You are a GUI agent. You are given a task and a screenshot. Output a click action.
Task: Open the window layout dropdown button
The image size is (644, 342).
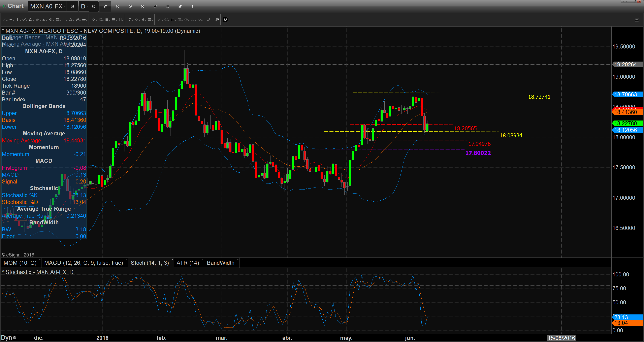[x=627, y=1]
